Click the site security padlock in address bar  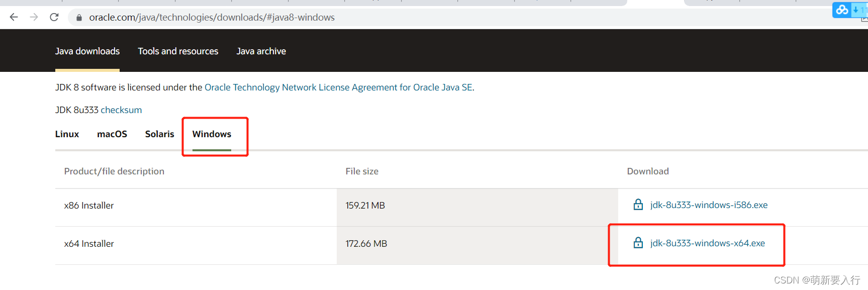(x=79, y=18)
